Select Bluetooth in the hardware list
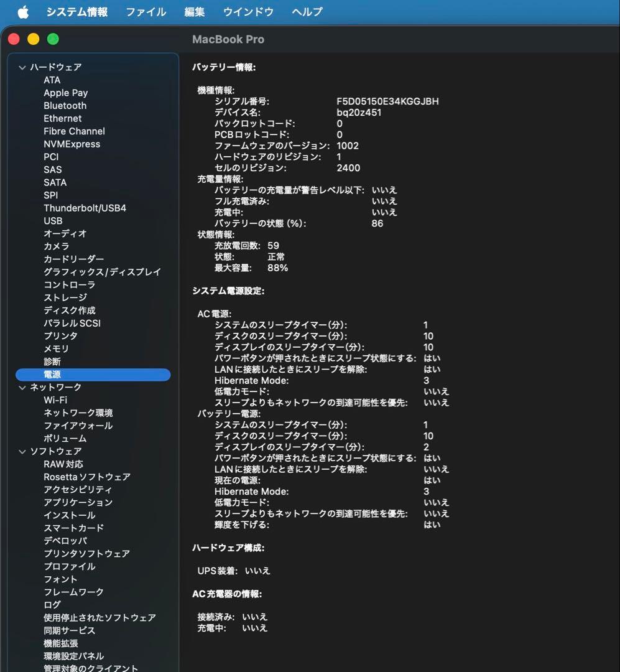The width and height of the screenshot is (620, 672). (65, 105)
